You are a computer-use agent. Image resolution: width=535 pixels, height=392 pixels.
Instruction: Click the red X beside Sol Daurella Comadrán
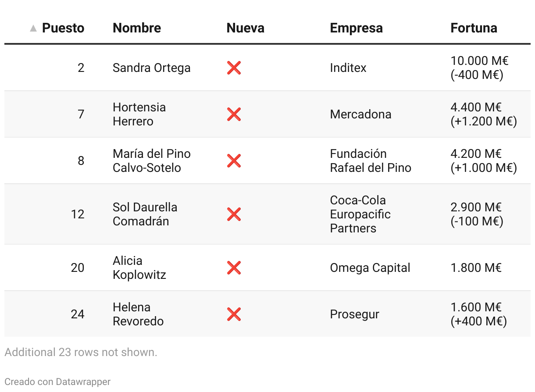pos(234,214)
